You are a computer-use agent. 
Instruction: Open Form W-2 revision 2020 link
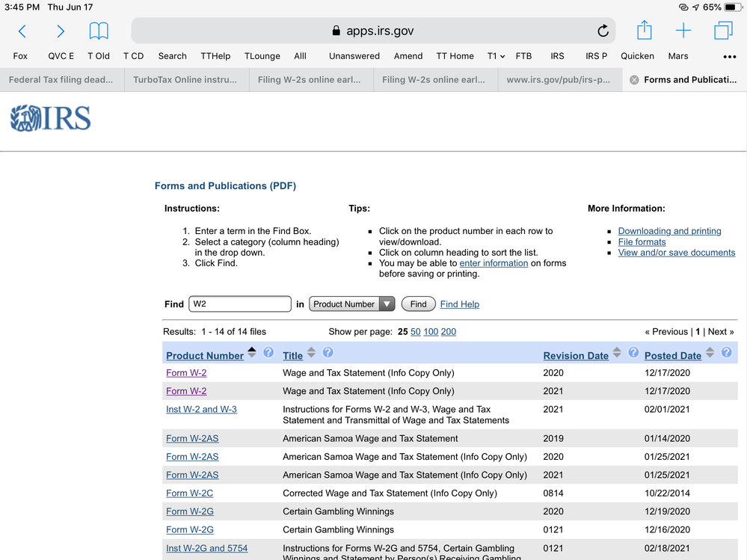coord(186,373)
